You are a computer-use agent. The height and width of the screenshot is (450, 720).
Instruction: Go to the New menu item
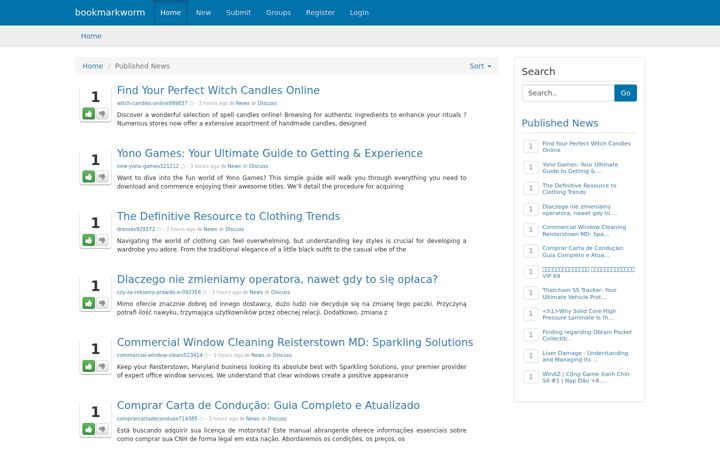click(x=203, y=12)
